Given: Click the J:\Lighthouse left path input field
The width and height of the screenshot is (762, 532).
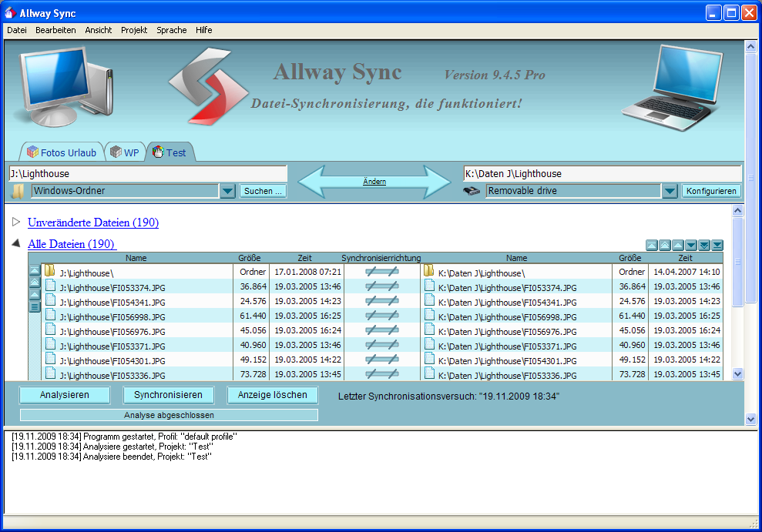Looking at the screenshot, I should click(x=146, y=174).
